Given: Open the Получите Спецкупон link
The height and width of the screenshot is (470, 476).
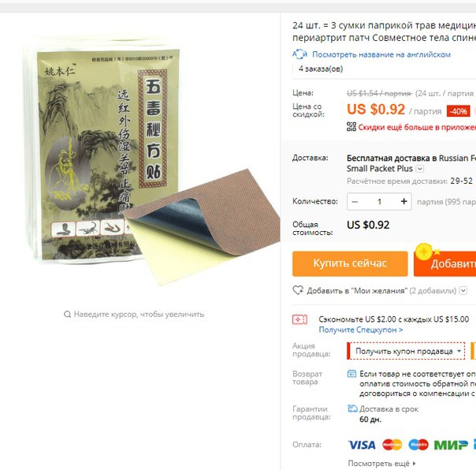Looking at the screenshot, I should 361,330.
